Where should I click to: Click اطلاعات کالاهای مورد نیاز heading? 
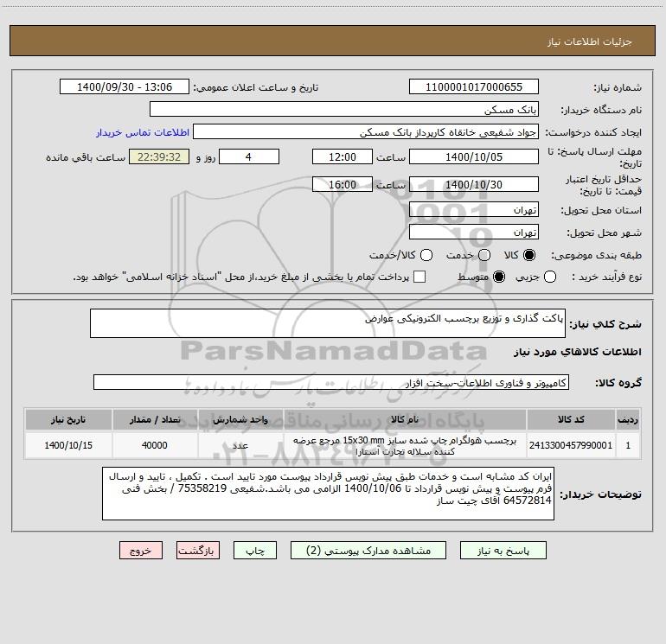tap(577, 352)
